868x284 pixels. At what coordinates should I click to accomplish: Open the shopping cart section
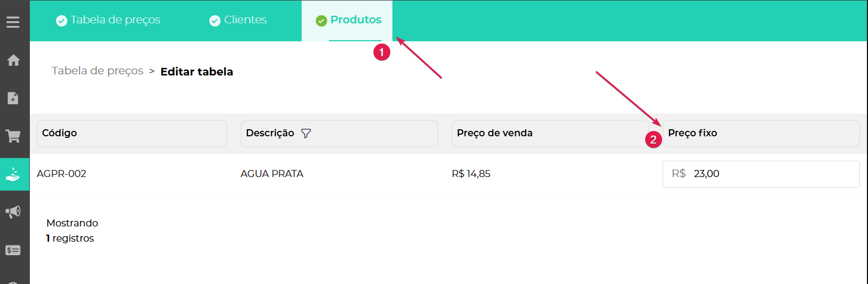[x=14, y=136]
